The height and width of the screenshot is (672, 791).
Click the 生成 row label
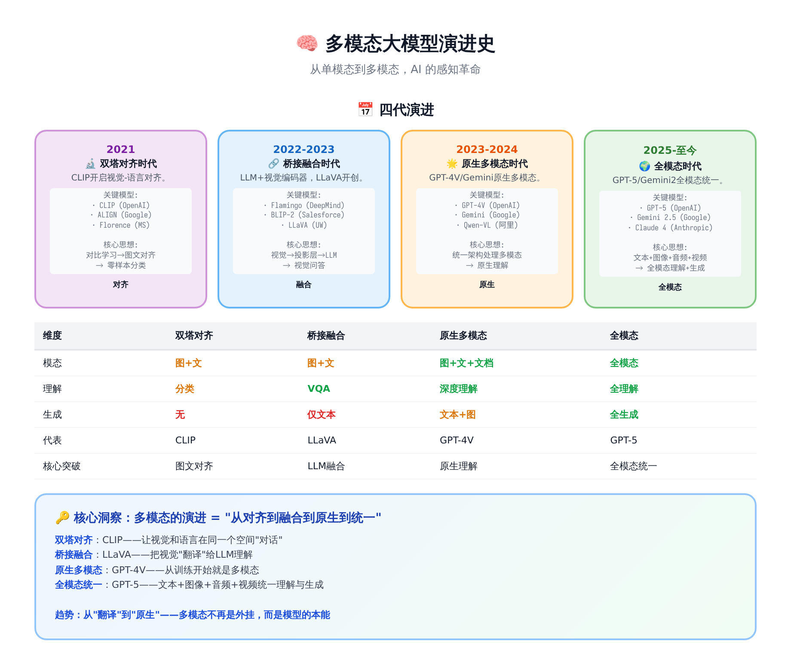point(52,415)
